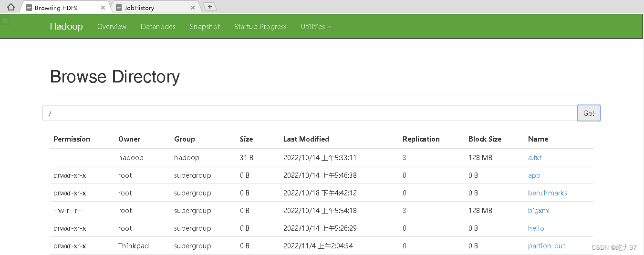Click the ---------- permission of a.txt
The width and height of the screenshot is (644, 255).
(68, 157)
